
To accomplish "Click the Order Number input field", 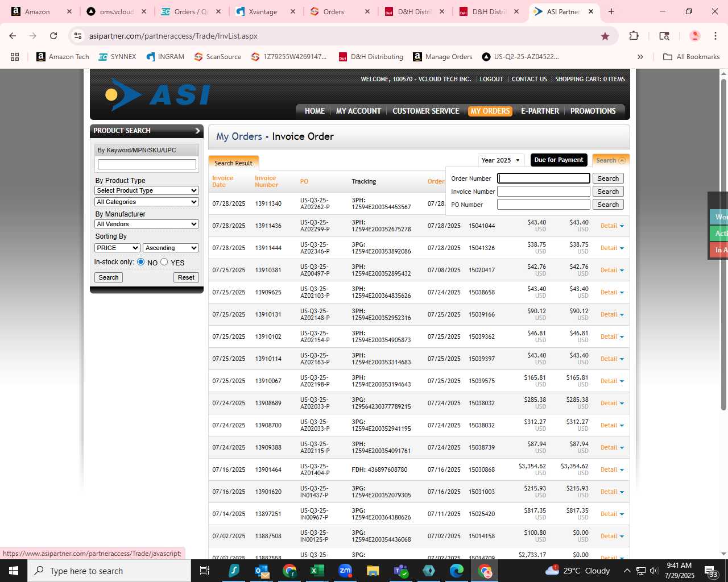I will pyautogui.click(x=544, y=178).
